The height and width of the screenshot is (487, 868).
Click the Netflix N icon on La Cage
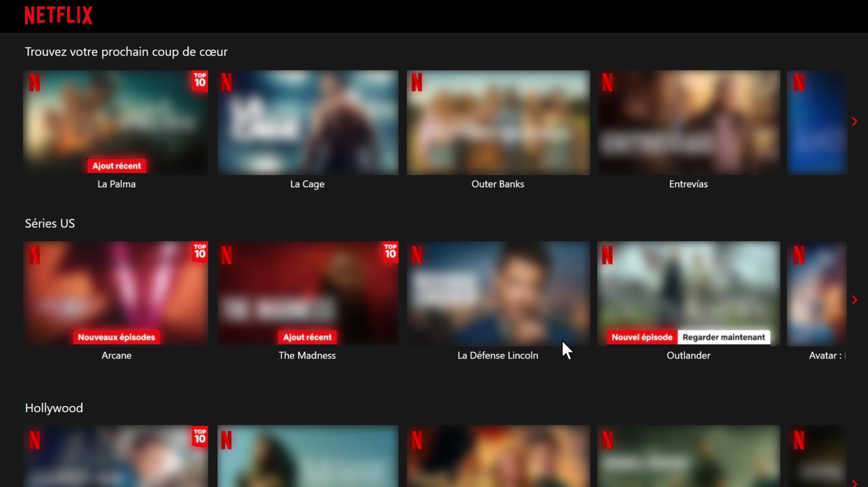point(226,83)
